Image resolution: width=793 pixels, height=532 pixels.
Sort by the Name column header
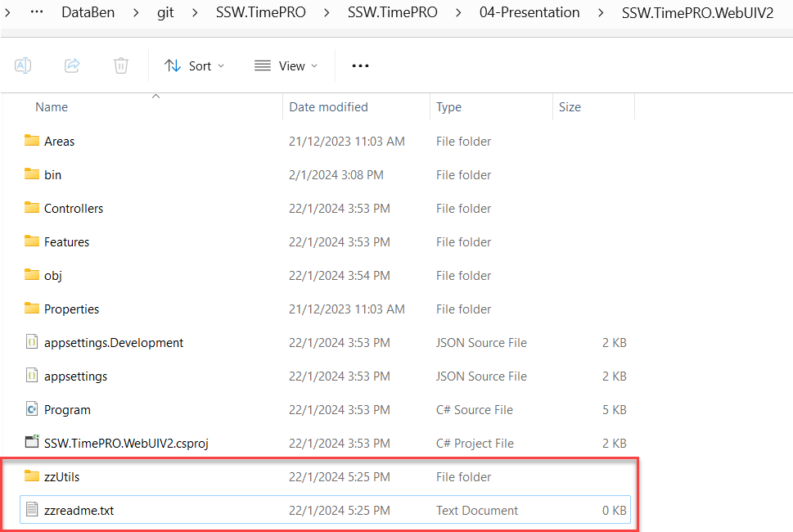coord(52,107)
